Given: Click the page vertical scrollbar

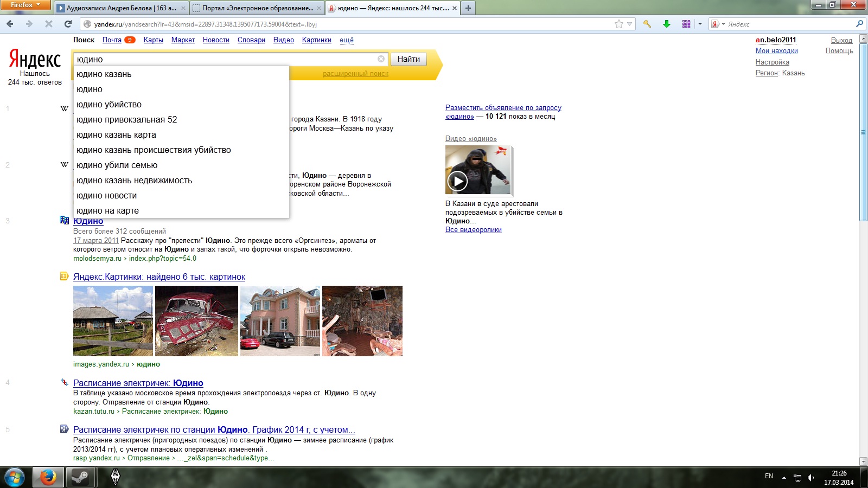Looking at the screenshot, I should pos(863,132).
